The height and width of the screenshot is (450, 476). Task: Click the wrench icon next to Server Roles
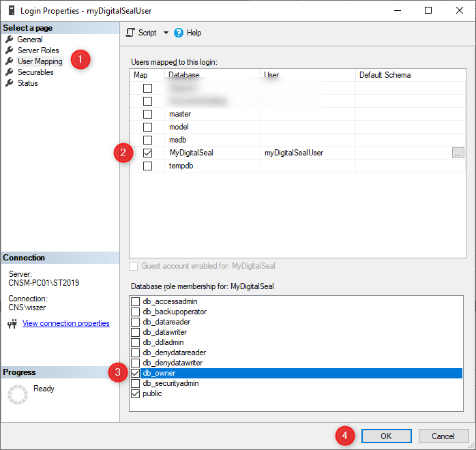click(x=10, y=50)
